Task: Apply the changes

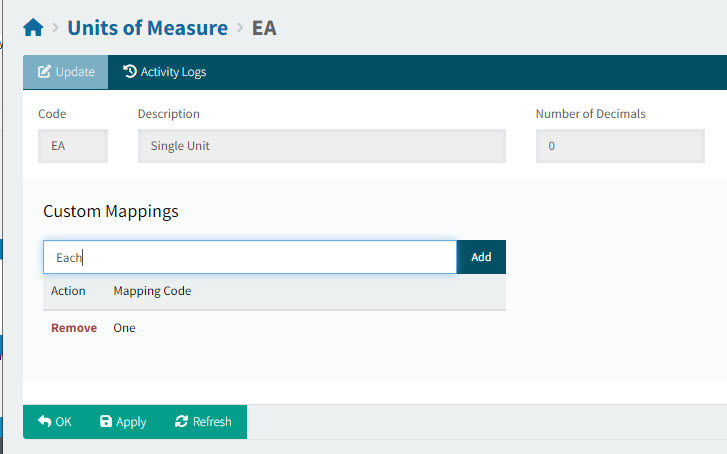Action: [123, 422]
